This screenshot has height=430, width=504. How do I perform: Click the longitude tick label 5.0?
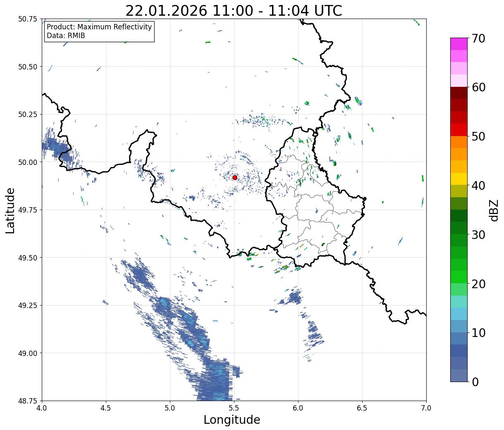pos(170,408)
